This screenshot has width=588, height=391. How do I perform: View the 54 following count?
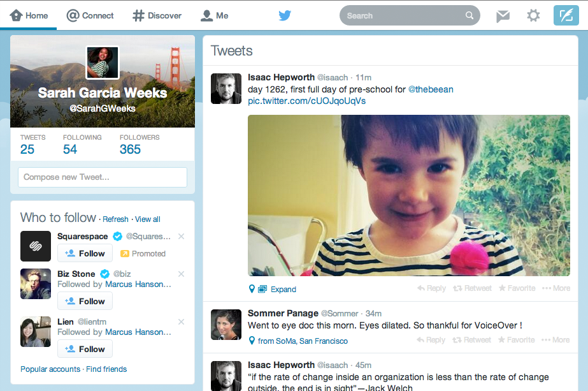[x=70, y=149]
